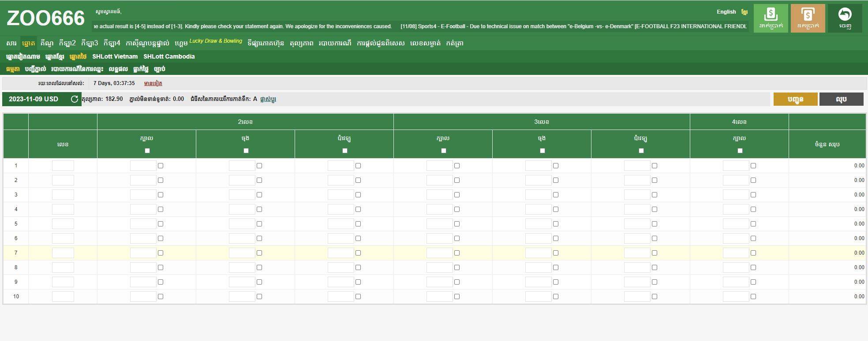Open the លទ្ធផល results sub-tab
868x341 pixels.
point(118,69)
